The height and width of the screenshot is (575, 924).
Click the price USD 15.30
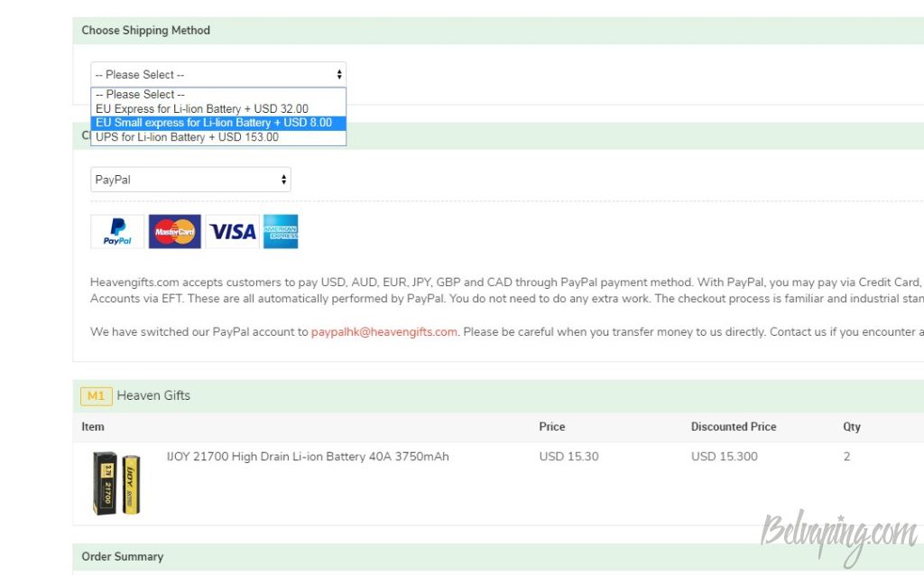568,457
